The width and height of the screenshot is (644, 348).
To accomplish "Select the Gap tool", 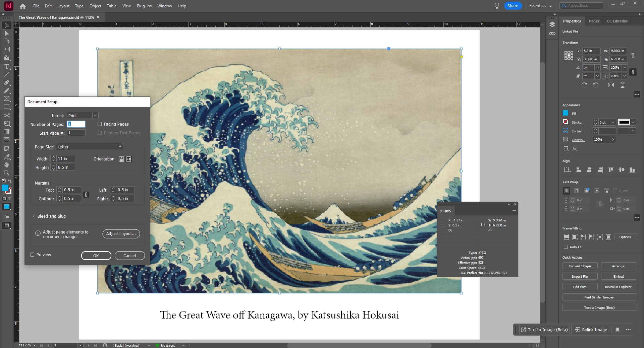I will (x=6, y=49).
